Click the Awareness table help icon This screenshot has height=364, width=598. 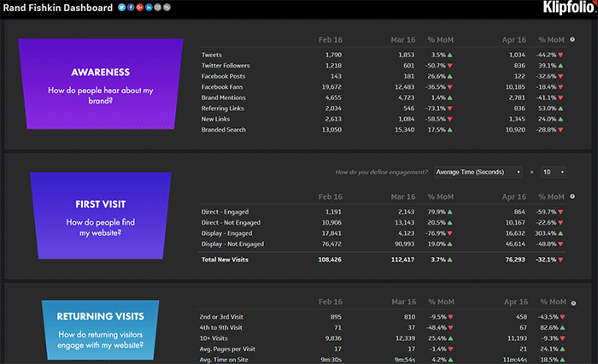tap(571, 40)
